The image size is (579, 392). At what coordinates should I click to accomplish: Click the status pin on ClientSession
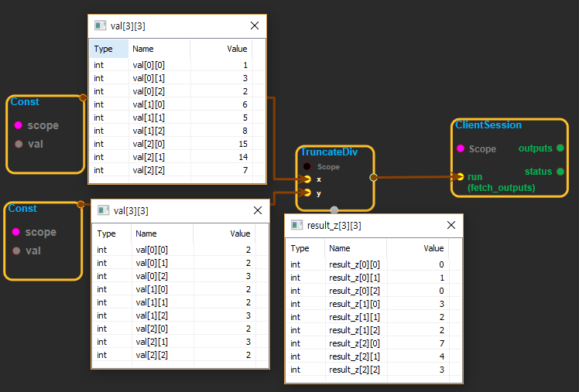[560, 172]
